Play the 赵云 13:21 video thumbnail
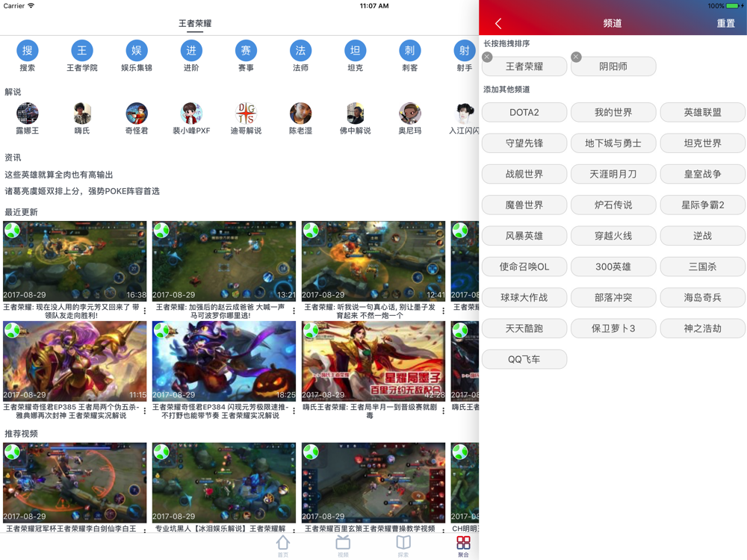 pyautogui.click(x=224, y=261)
